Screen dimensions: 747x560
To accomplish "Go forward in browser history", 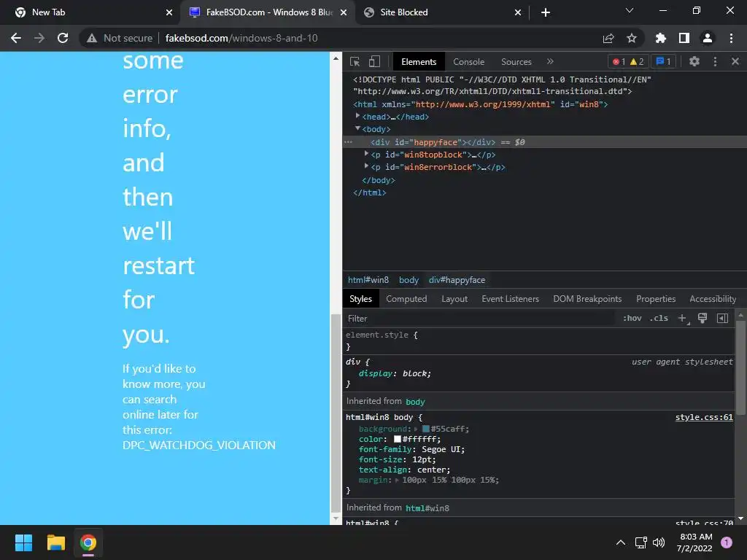I will coord(39,38).
